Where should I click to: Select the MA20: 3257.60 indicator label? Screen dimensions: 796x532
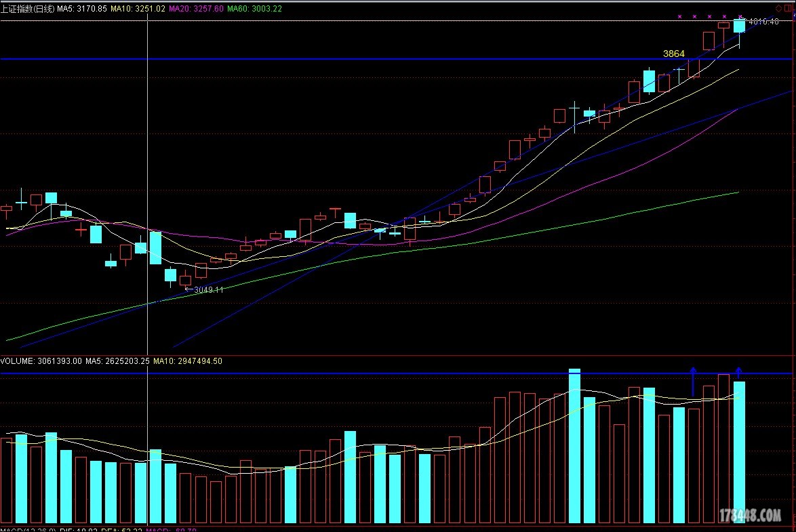point(196,9)
